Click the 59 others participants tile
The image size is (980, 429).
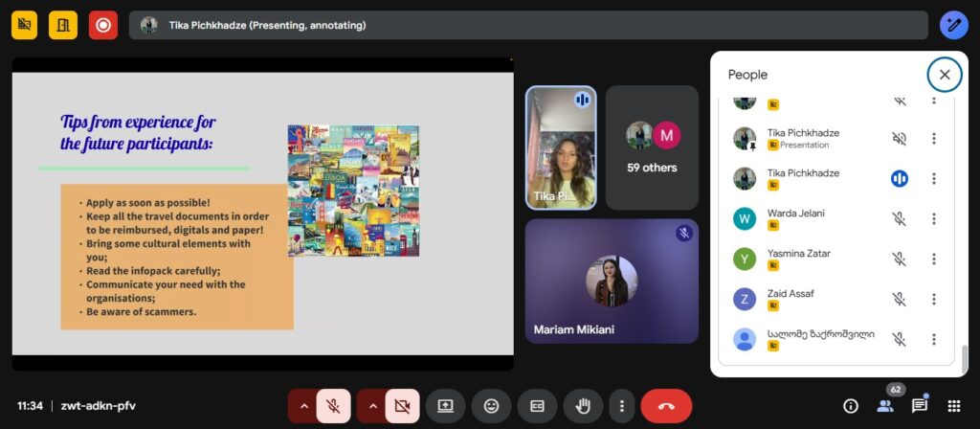tap(652, 147)
